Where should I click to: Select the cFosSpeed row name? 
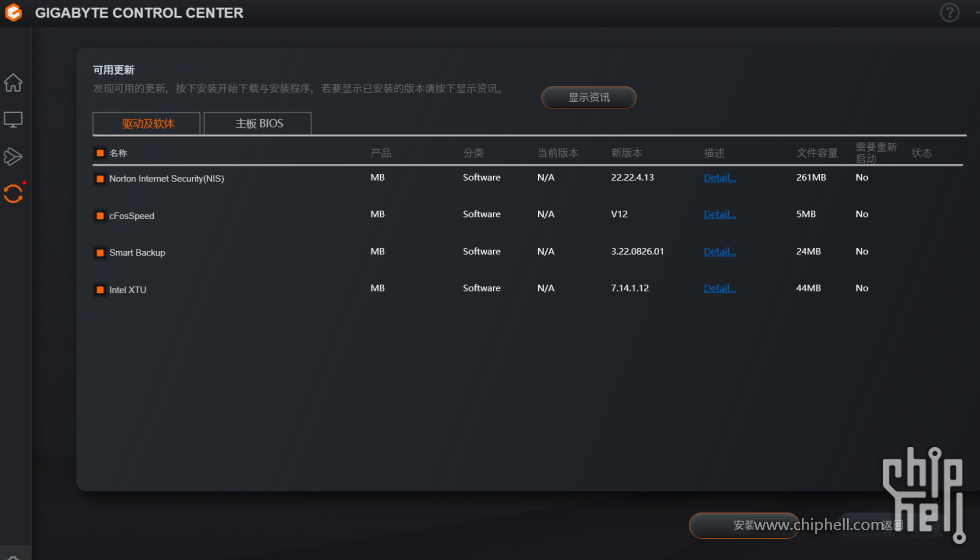[131, 216]
